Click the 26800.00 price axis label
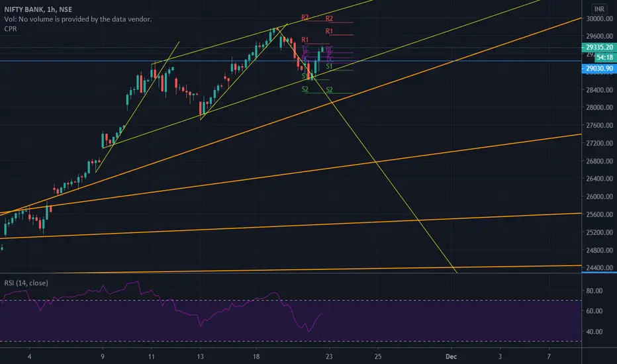This screenshot has width=617, height=364. [599, 161]
